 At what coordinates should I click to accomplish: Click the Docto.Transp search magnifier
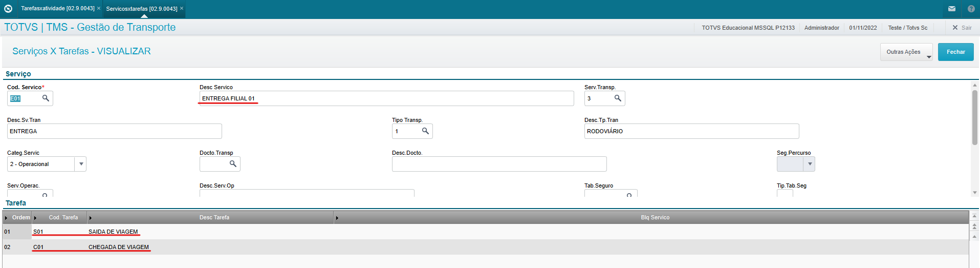pyautogui.click(x=233, y=163)
